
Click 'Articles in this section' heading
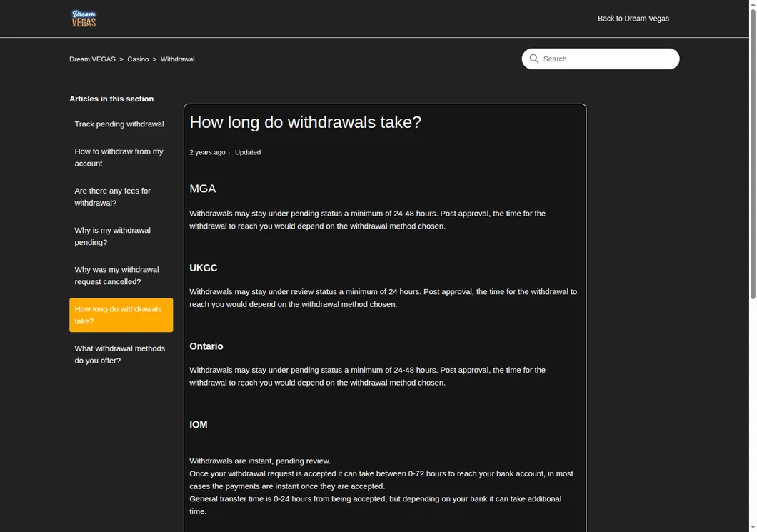(x=111, y=99)
